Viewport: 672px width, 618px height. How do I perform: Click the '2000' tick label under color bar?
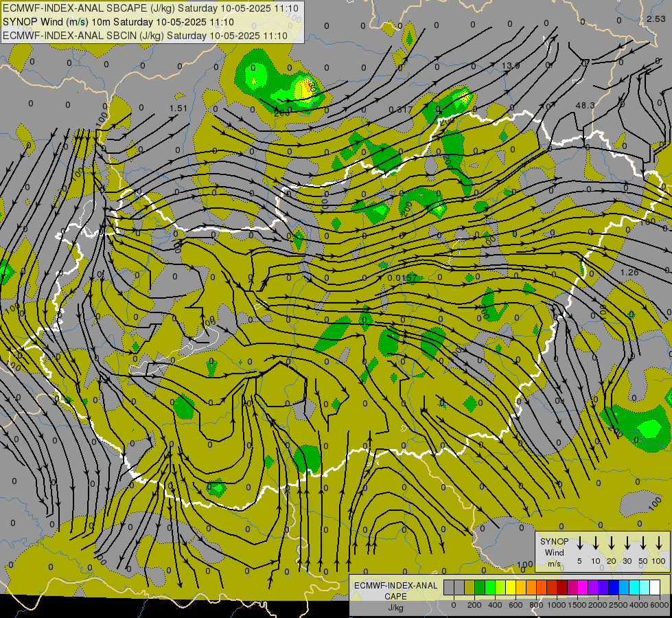coord(598,605)
